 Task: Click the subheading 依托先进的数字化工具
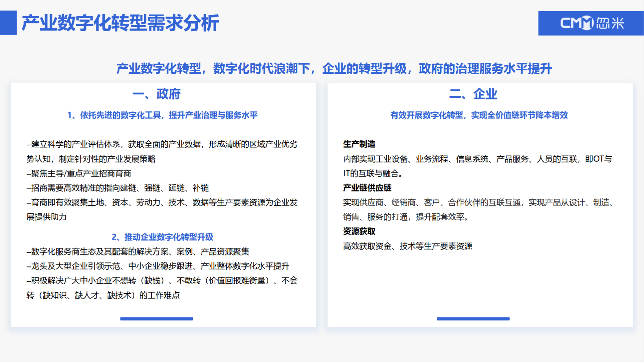tap(162, 115)
